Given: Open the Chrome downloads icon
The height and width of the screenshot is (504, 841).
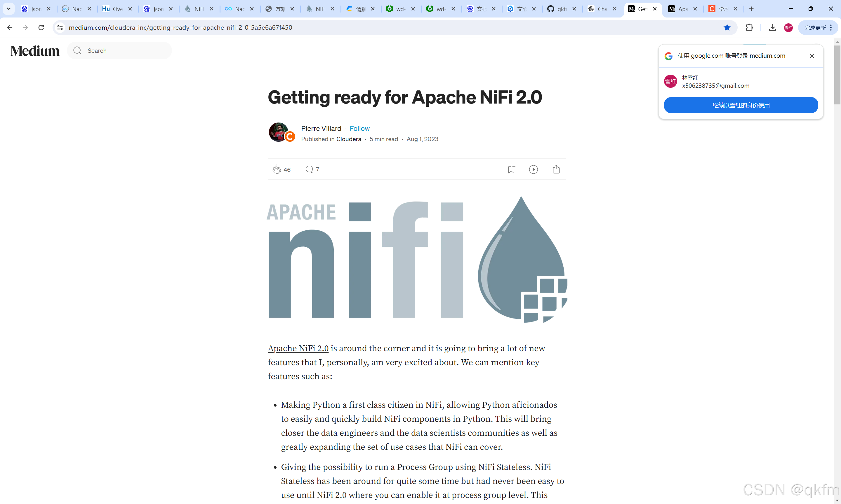Looking at the screenshot, I should click(x=772, y=27).
